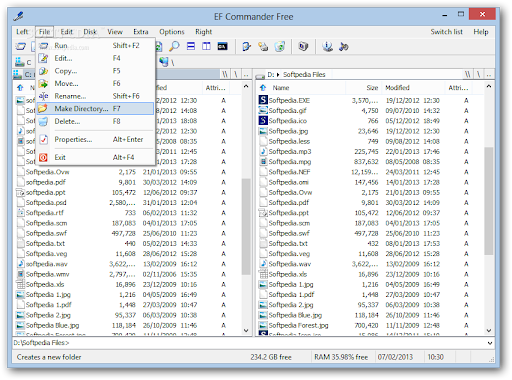The width and height of the screenshot is (512, 380).
Task: Select Softpedia Forest.jpg in right pane
Action: 298,325
